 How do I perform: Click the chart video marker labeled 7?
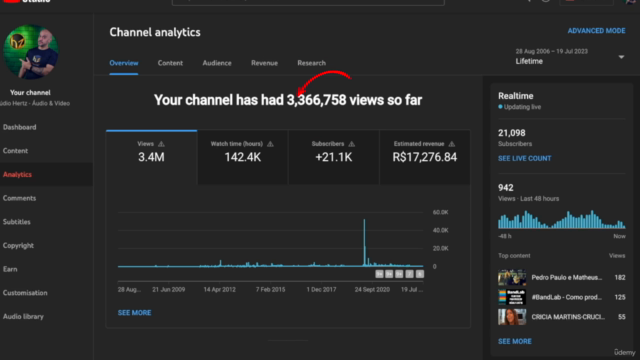[x=409, y=274]
